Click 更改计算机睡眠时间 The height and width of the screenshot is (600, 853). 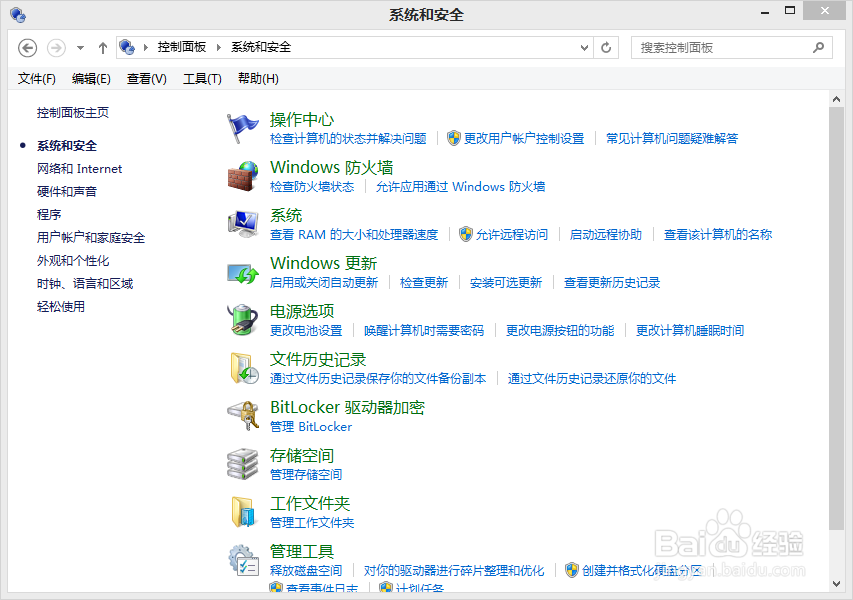[690, 331]
